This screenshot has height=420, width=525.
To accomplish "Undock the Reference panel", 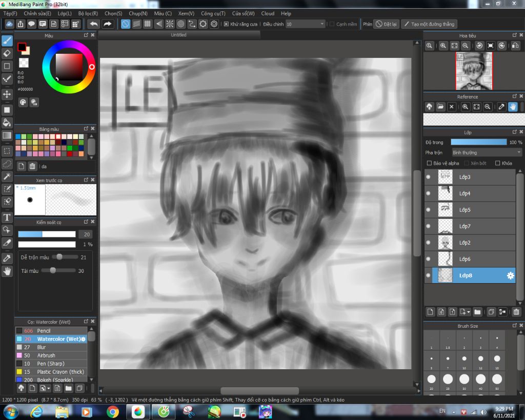I will click(515, 96).
